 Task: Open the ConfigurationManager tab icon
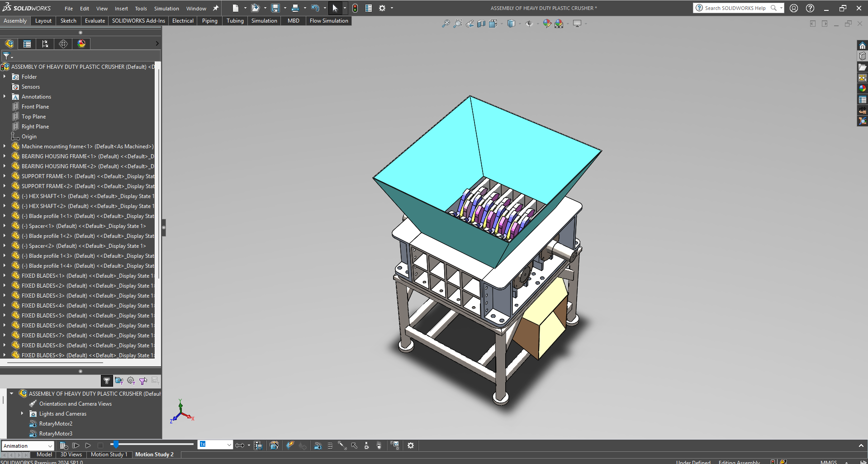tap(45, 44)
